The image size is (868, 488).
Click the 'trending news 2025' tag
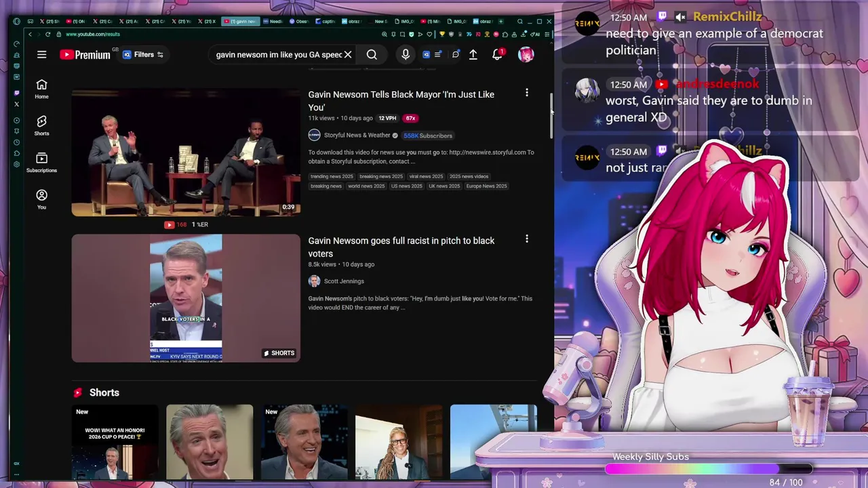(332, 177)
